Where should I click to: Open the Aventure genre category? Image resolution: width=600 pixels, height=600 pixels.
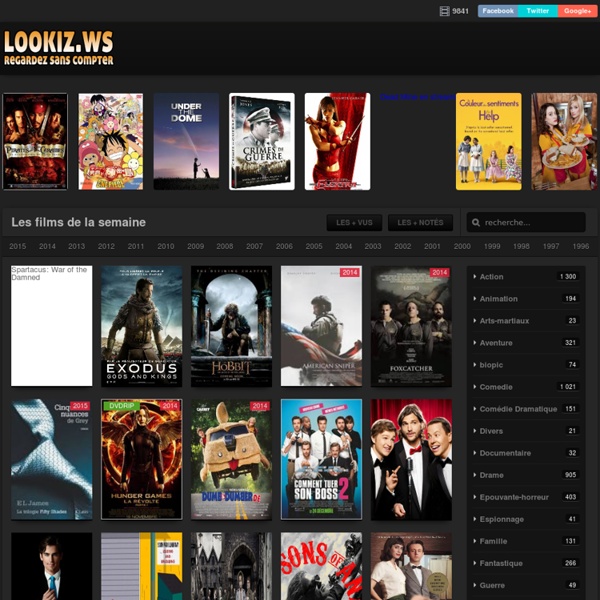[526, 343]
